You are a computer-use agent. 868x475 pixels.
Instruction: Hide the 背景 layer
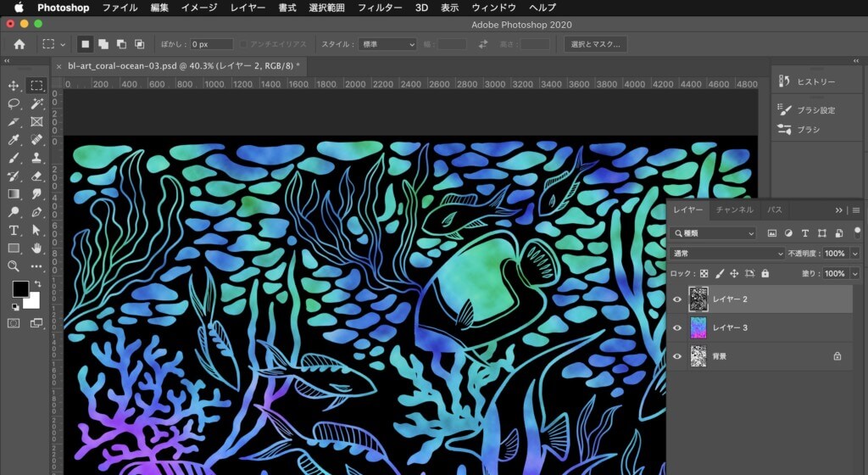pos(676,357)
